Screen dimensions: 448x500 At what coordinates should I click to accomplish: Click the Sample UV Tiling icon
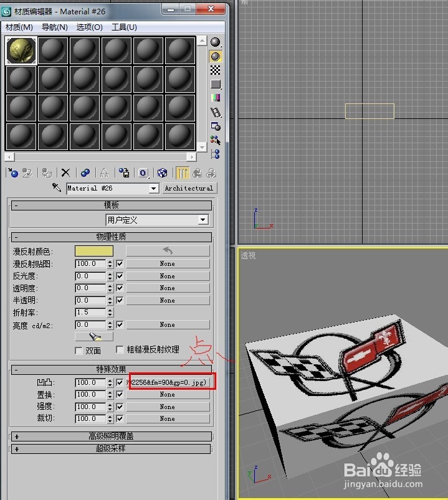pyautogui.click(x=216, y=84)
